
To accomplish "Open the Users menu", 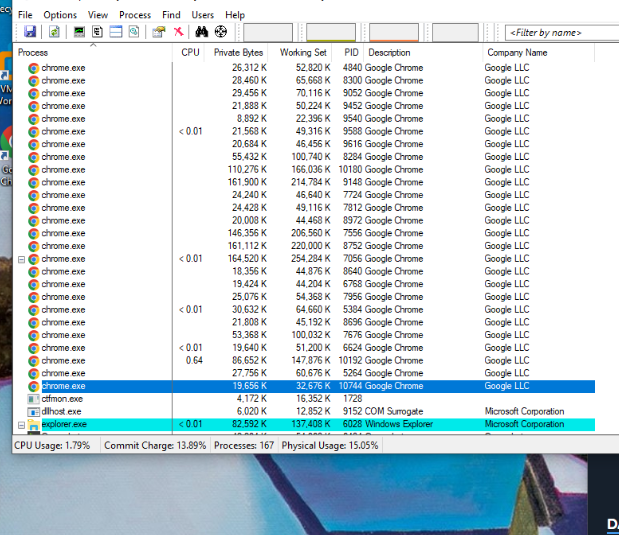I will point(203,15).
